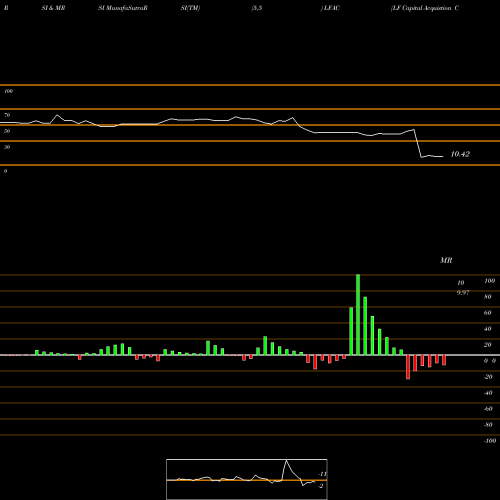Click the MR axis label '-60'
This screenshot has height=500, width=500.
pos(488,409)
